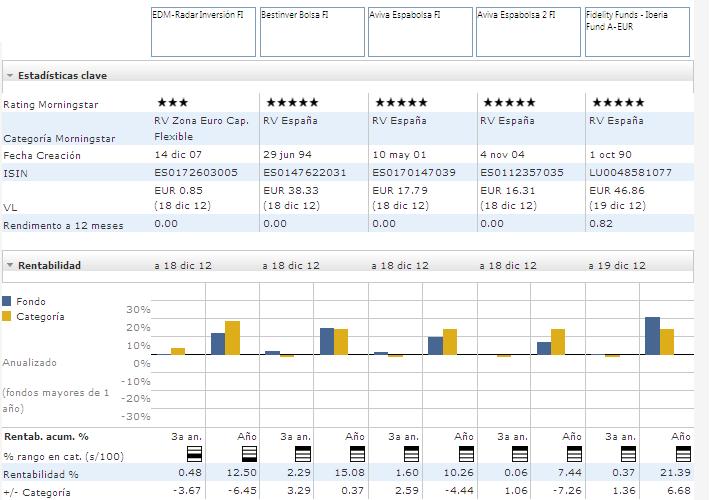Image resolution: width=712 pixels, height=500 pixels.
Task: Click the date 'a 19 dic 12' header
Action: point(617,266)
